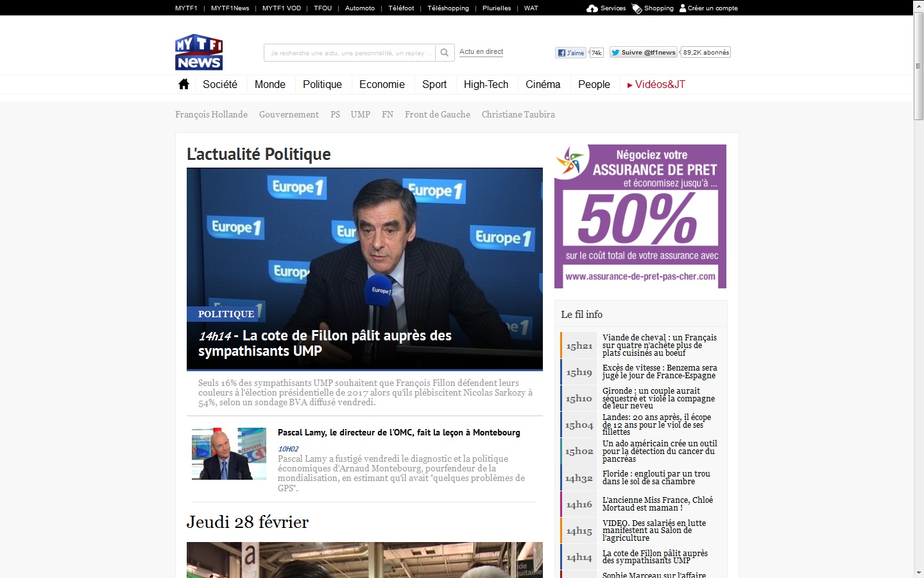Click WAT in the top bar
Viewport: 924px width, 578px height.
(531, 8)
